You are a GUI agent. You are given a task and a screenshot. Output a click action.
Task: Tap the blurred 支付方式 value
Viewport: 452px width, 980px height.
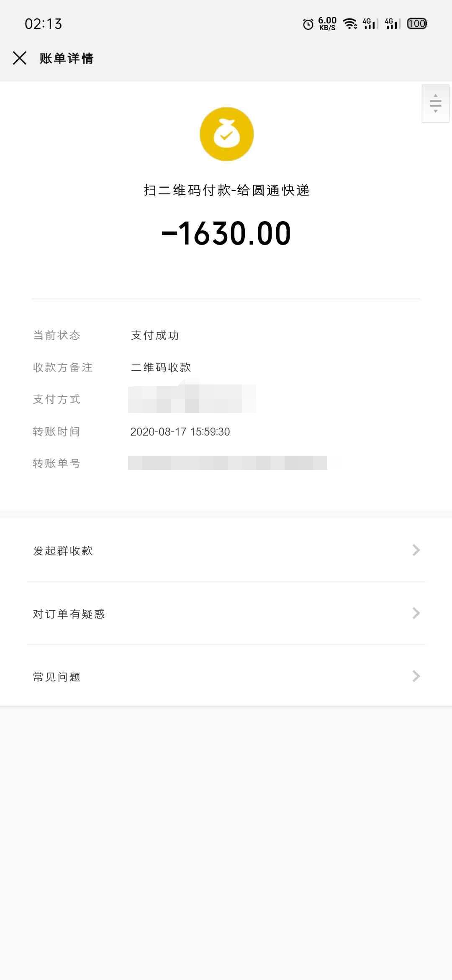[x=192, y=398]
